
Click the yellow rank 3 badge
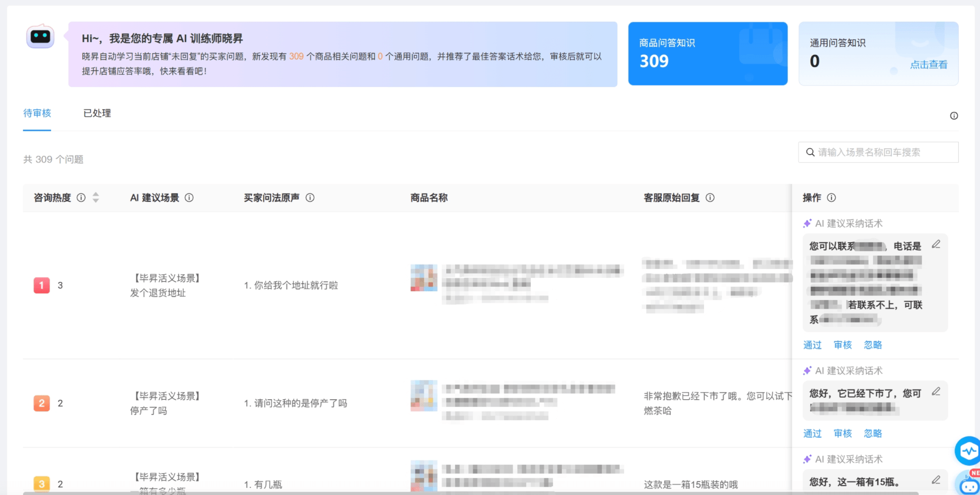point(42,484)
